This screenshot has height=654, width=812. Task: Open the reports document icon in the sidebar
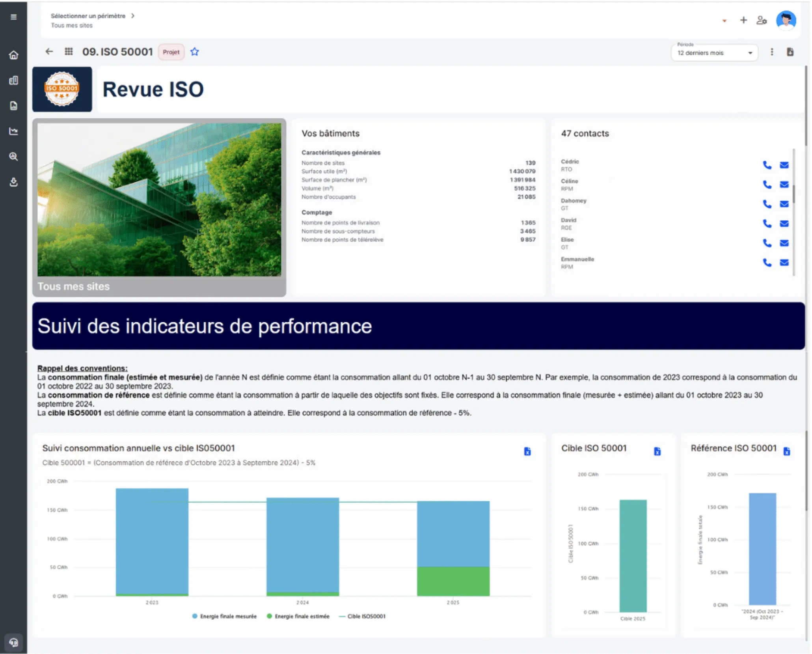point(14,106)
